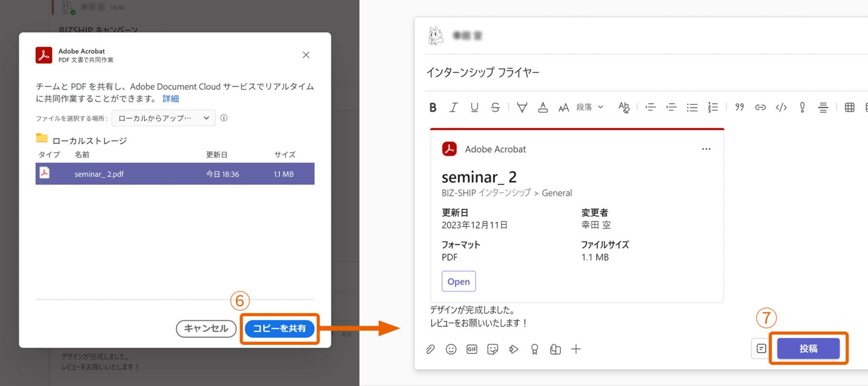The width and height of the screenshot is (868, 386).
Task: Open the text highlight color tool
Action: [x=522, y=107]
